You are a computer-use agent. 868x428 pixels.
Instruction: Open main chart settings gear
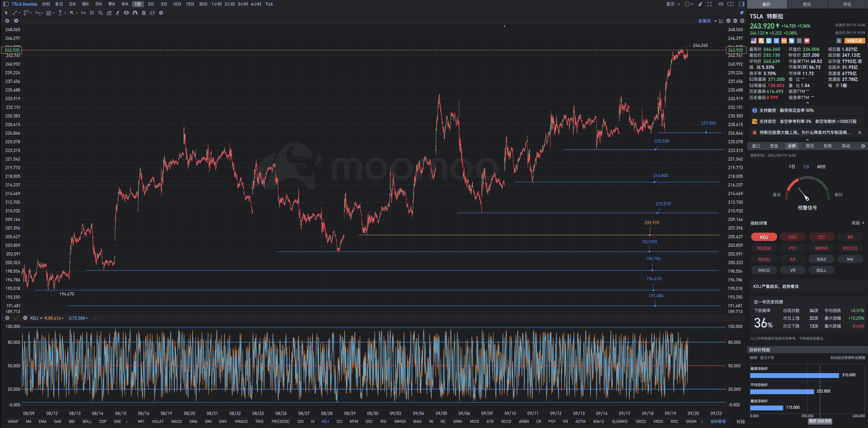pyautogui.click(x=7, y=21)
